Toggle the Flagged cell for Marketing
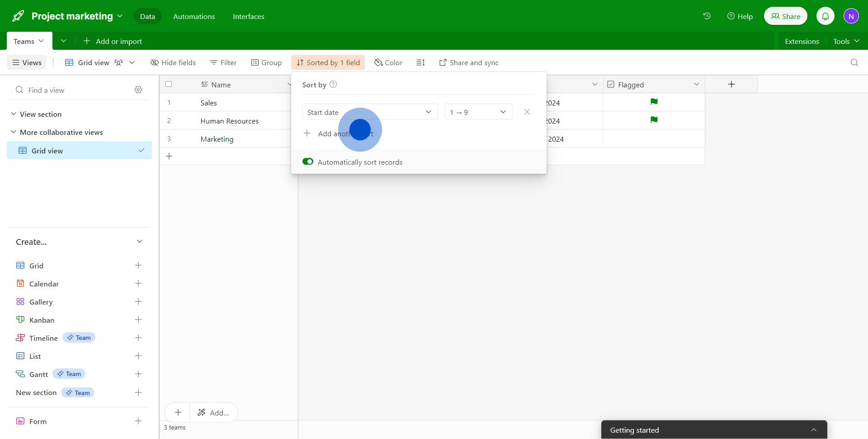 point(654,139)
